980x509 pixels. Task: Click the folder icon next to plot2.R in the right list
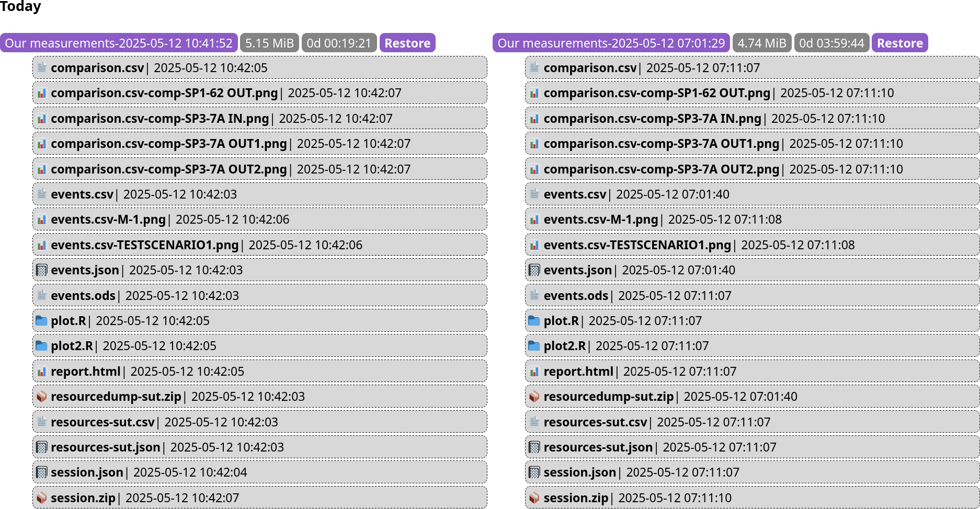(534, 346)
